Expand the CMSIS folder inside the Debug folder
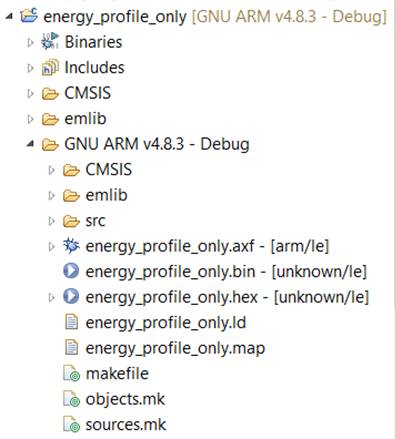Viewport: 395px width, 439px height. click(51, 170)
